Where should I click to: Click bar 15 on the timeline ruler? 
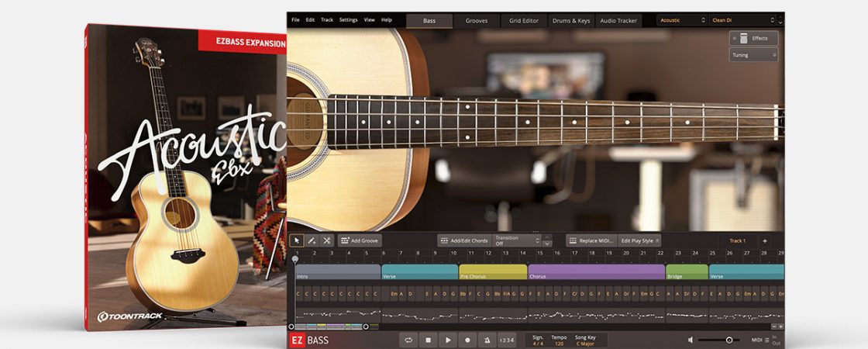point(539,253)
